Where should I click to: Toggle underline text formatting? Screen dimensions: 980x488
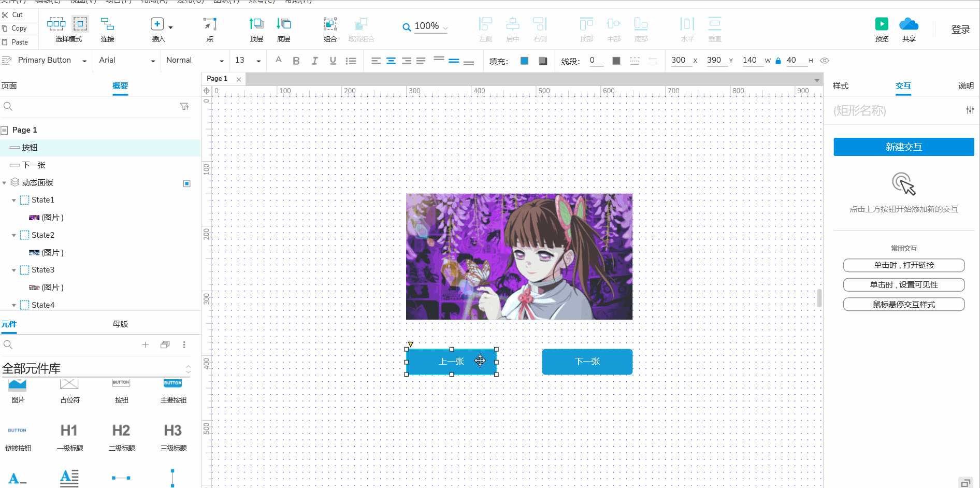[333, 61]
